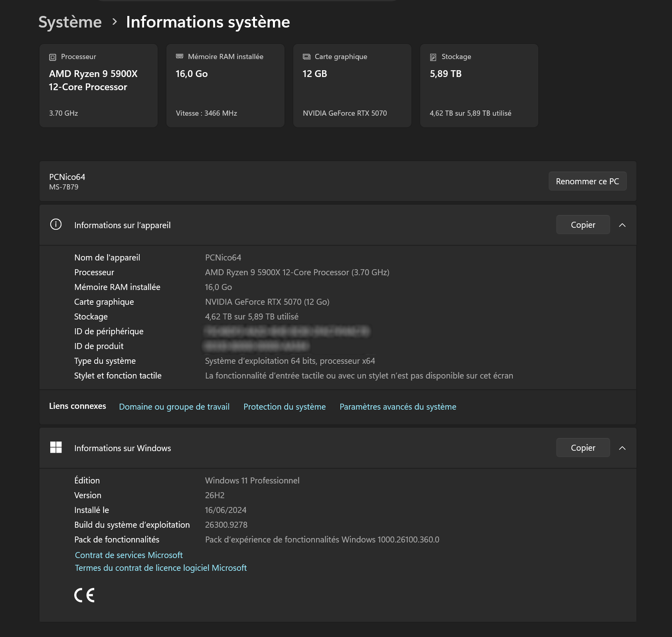Open Termes du contrat de licence logiciel Microsoft
The height and width of the screenshot is (637, 672).
point(160,568)
